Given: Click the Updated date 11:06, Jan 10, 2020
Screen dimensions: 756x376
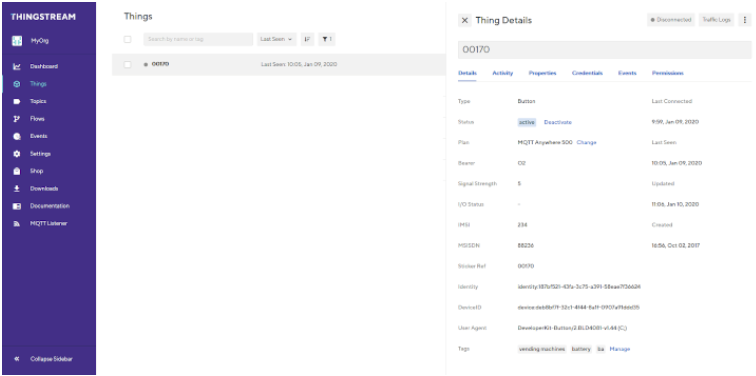Looking at the screenshot, I should 675,204.
